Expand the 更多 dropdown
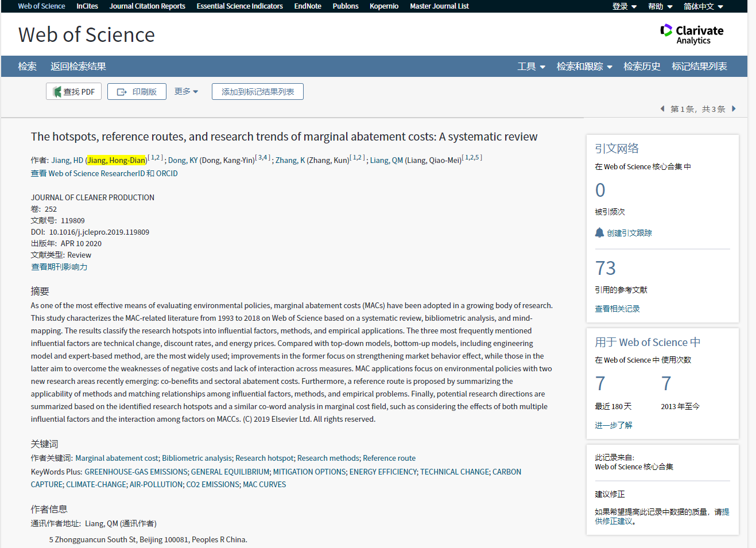Image resolution: width=756 pixels, height=548 pixels. [x=186, y=91]
